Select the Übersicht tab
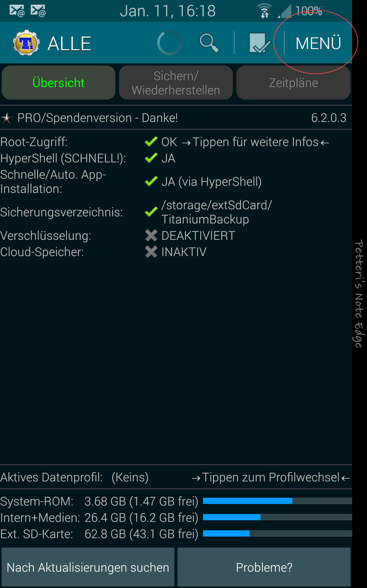This screenshot has height=588, width=367. coord(58,83)
